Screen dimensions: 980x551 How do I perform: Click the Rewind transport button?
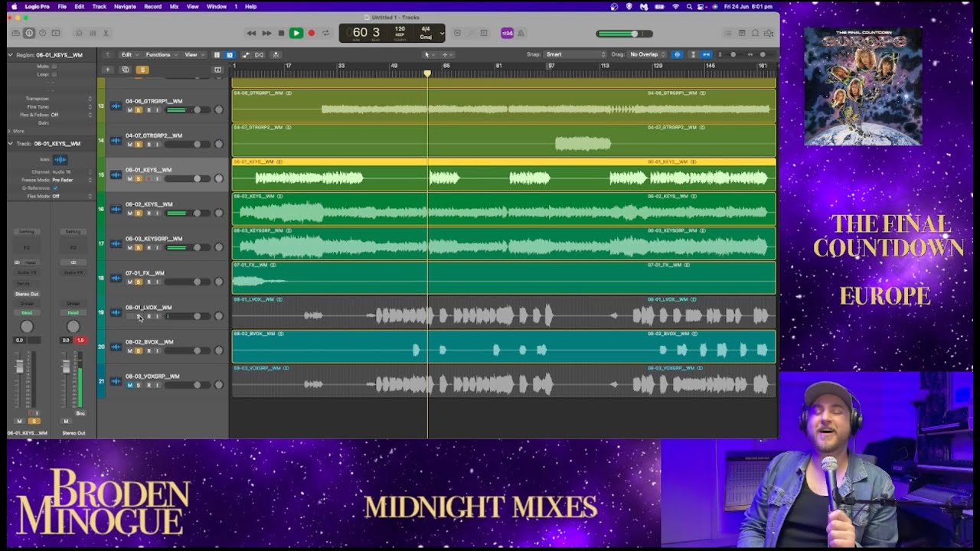click(x=251, y=33)
